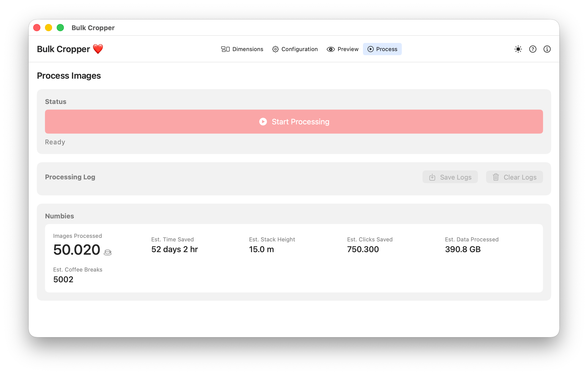Open help question mark icon

(x=533, y=49)
